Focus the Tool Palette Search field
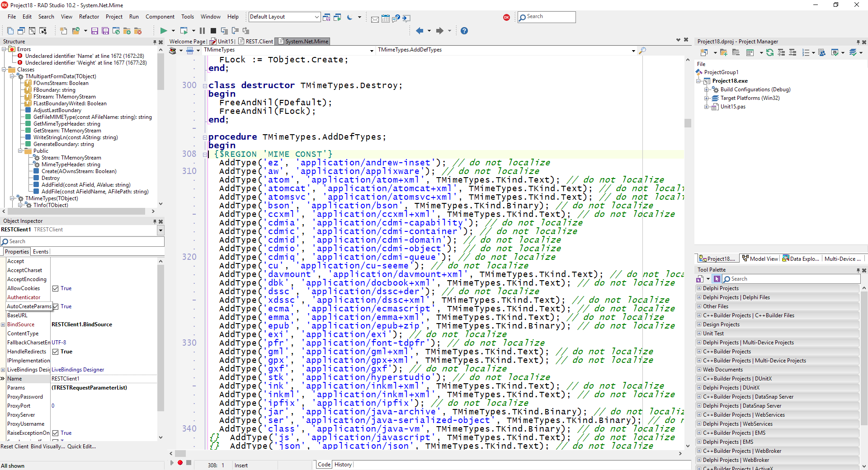868x470 pixels. click(790, 279)
